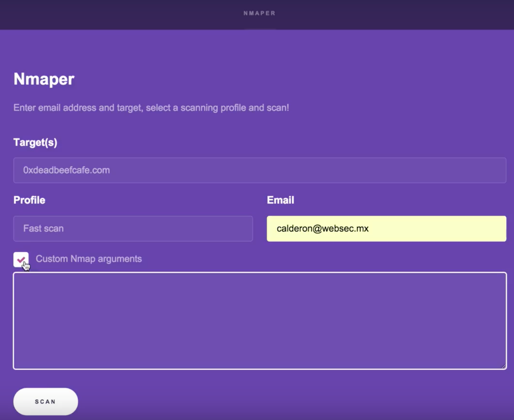Viewport: 514px width, 420px height.
Task: Toggle option via Custom Nmap arguments label text
Action: [89, 259]
